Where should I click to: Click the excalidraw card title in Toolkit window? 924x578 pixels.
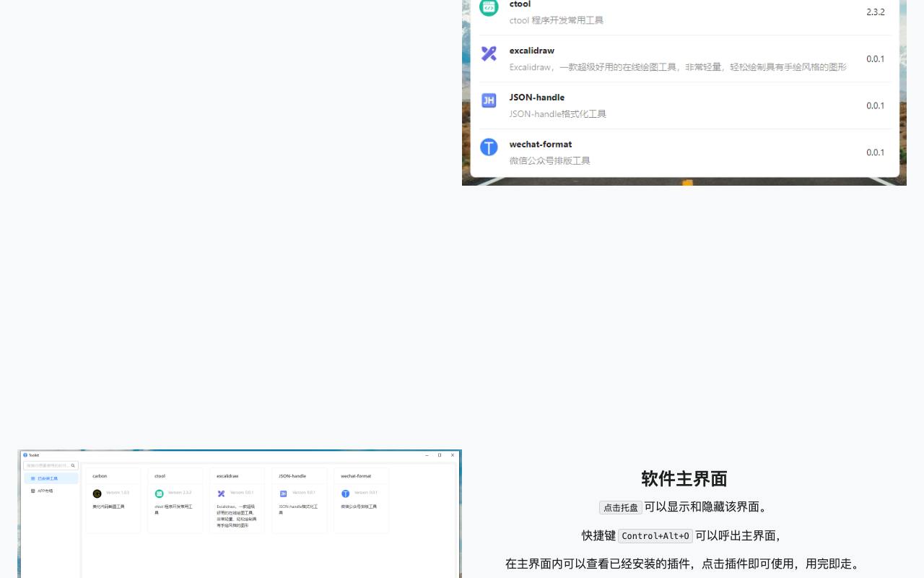click(x=227, y=476)
